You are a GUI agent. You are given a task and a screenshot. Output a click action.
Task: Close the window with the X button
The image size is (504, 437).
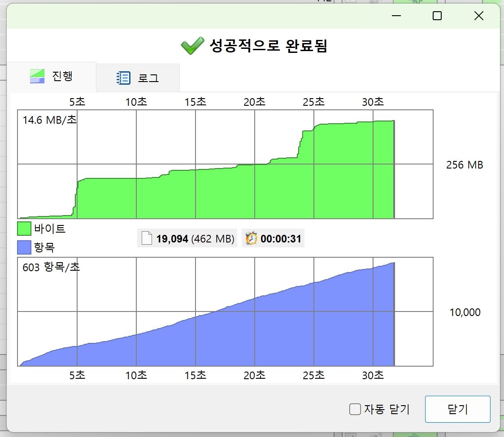(478, 16)
